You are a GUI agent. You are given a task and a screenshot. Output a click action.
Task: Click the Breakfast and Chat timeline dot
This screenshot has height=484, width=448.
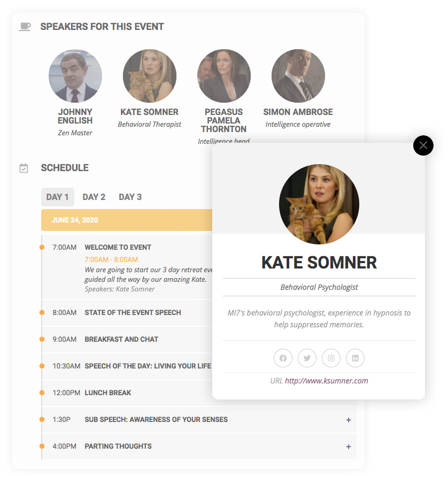tap(42, 339)
